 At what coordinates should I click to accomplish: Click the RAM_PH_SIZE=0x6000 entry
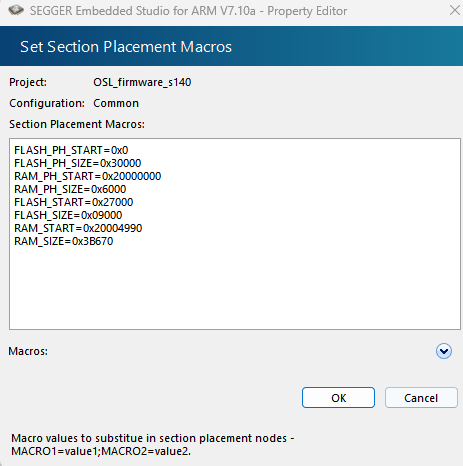70,189
